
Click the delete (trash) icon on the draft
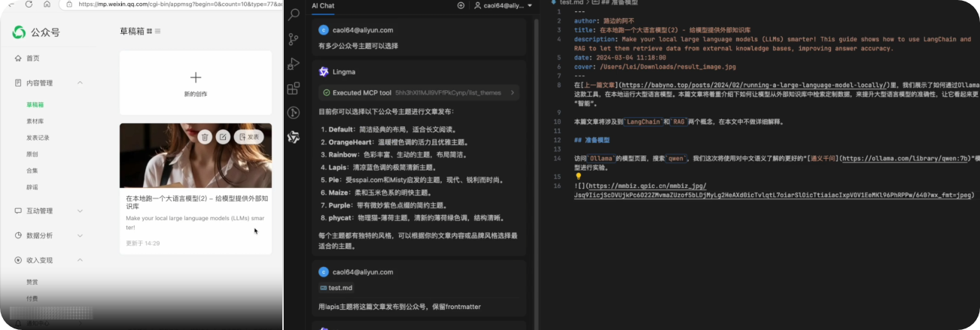coord(205,137)
